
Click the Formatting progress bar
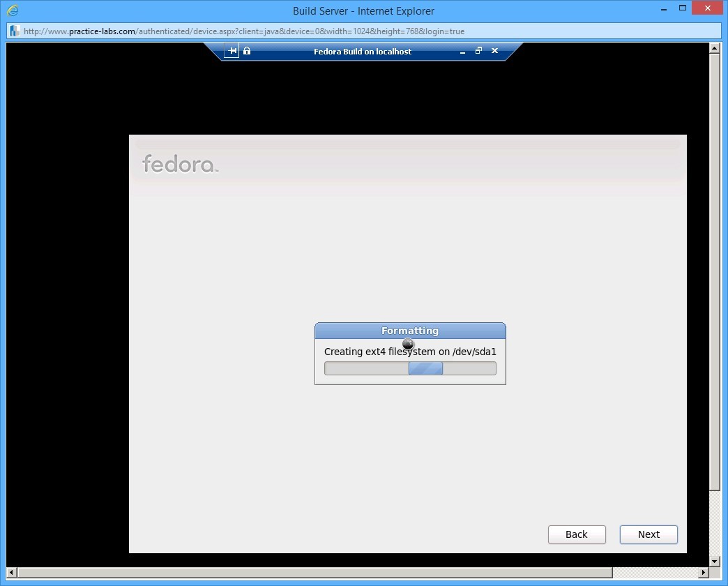tap(410, 368)
